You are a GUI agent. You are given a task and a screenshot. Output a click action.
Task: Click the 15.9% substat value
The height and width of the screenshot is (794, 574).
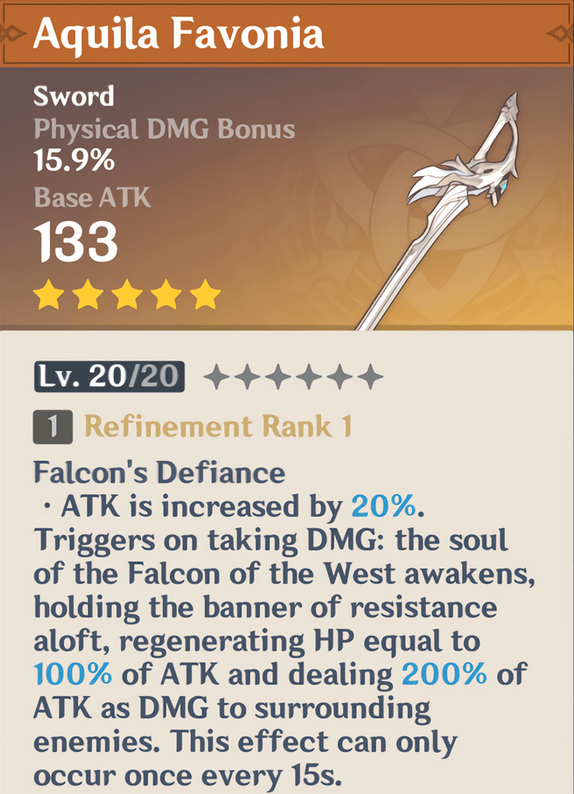click(74, 161)
